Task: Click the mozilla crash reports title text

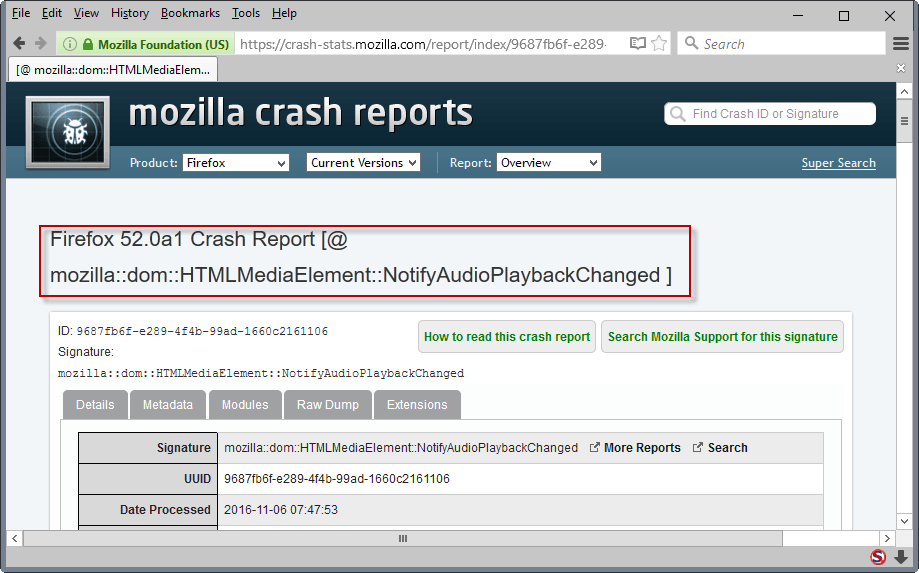Action: click(x=301, y=113)
